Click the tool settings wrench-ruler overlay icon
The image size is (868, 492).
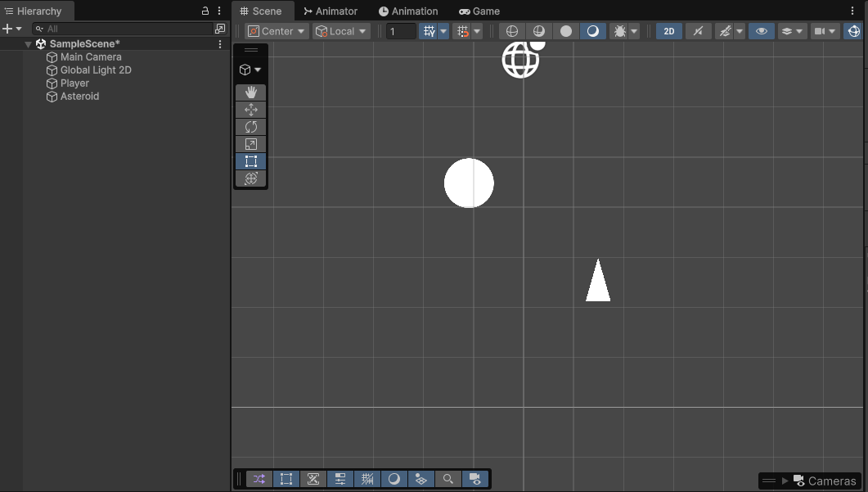coord(313,479)
